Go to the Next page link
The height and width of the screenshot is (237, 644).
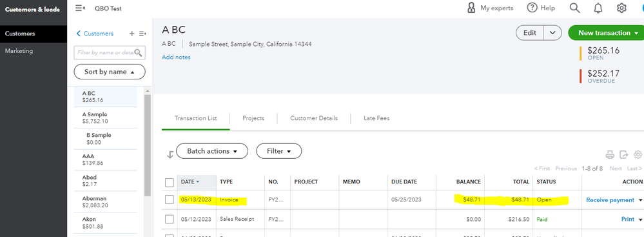(x=615, y=169)
